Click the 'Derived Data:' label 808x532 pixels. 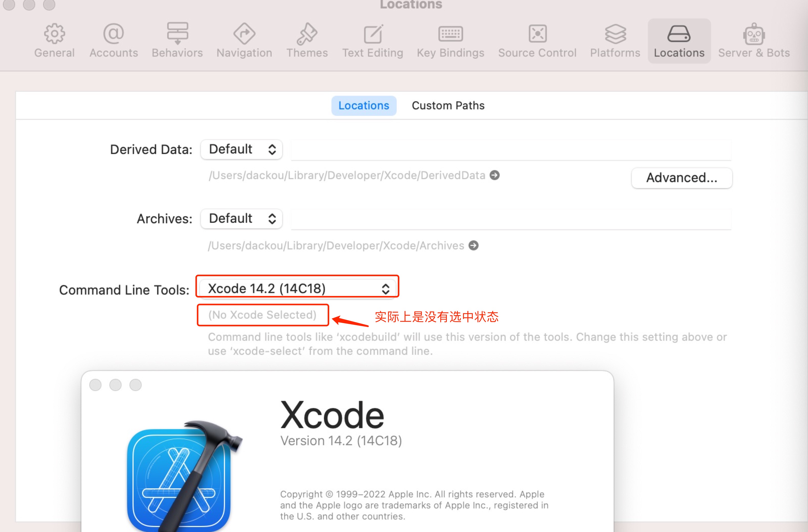click(x=151, y=150)
